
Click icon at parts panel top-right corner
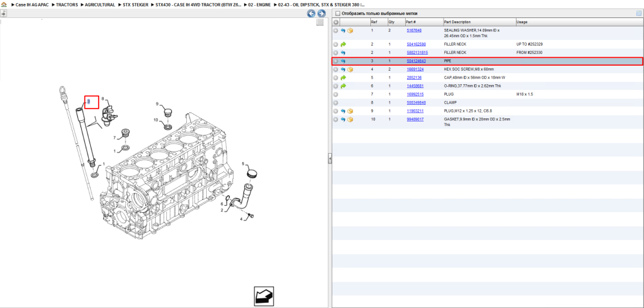pyautogui.click(x=639, y=14)
